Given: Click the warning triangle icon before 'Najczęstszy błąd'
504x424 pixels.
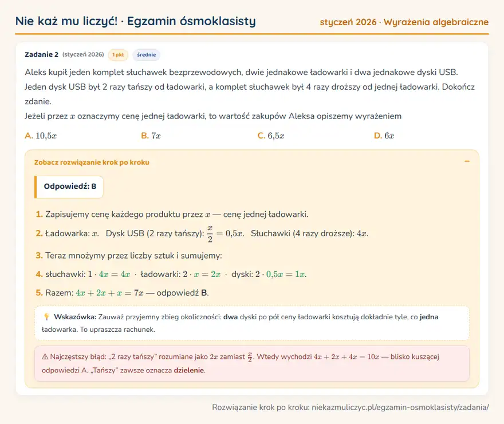Looking at the screenshot, I should click(x=45, y=356).
